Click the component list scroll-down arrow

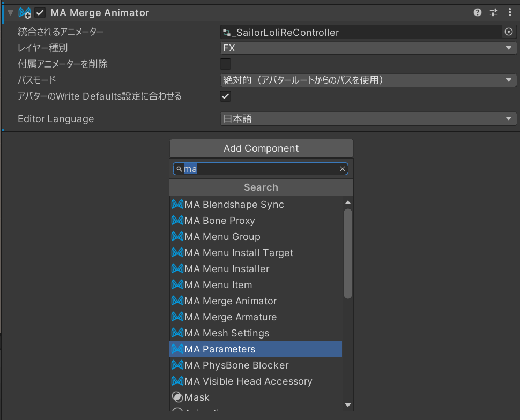coord(348,405)
